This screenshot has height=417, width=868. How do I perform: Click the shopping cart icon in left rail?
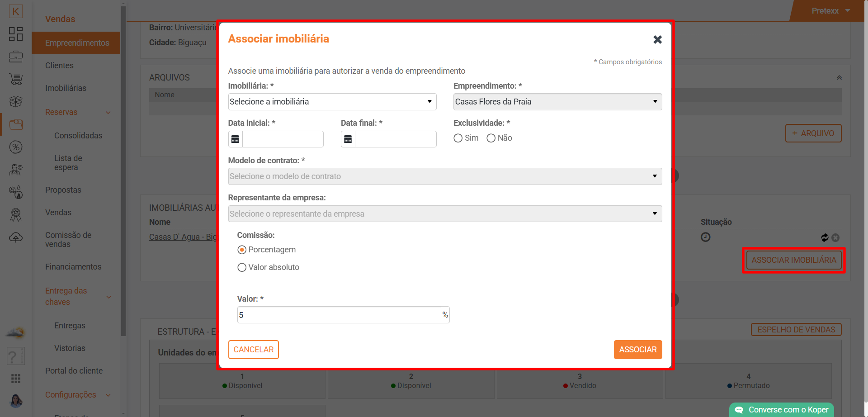point(16,79)
